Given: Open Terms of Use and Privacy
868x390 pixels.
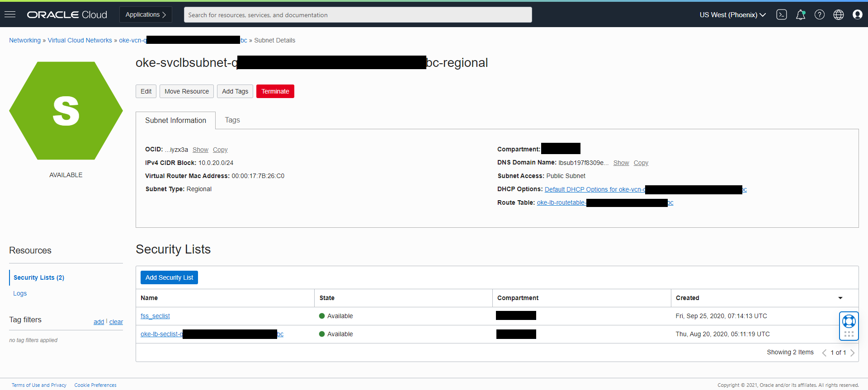Looking at the screenshot, I should coord(39,385).
